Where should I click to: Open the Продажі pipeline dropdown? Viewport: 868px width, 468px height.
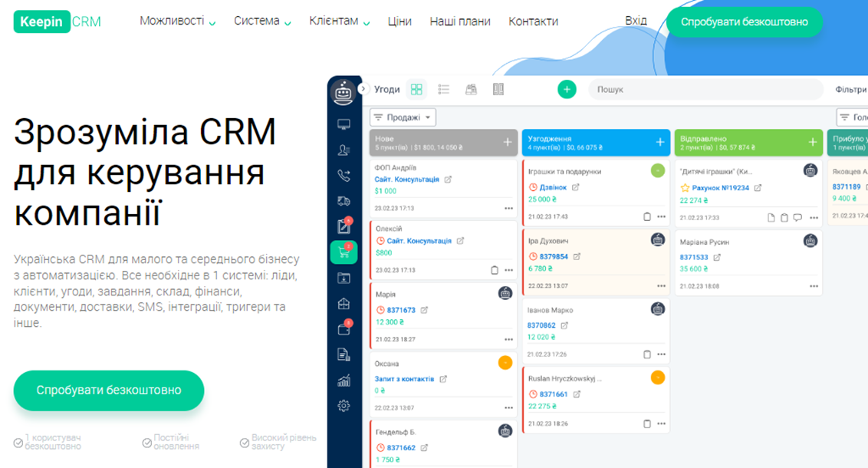click(403, 117)
